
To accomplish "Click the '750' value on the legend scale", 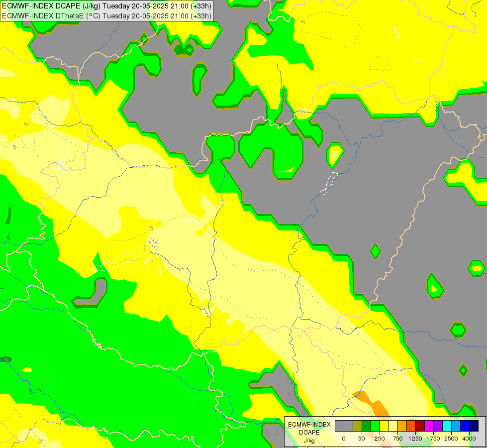I will [397, 439].
